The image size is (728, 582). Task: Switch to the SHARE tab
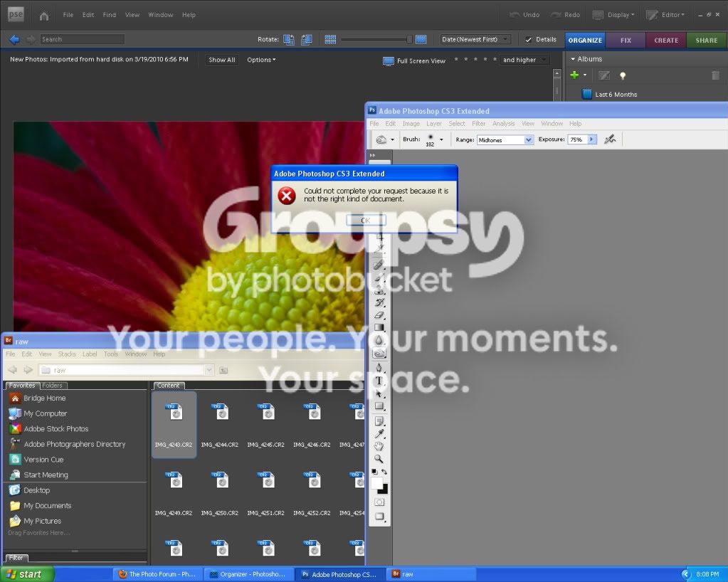(707, 41)
